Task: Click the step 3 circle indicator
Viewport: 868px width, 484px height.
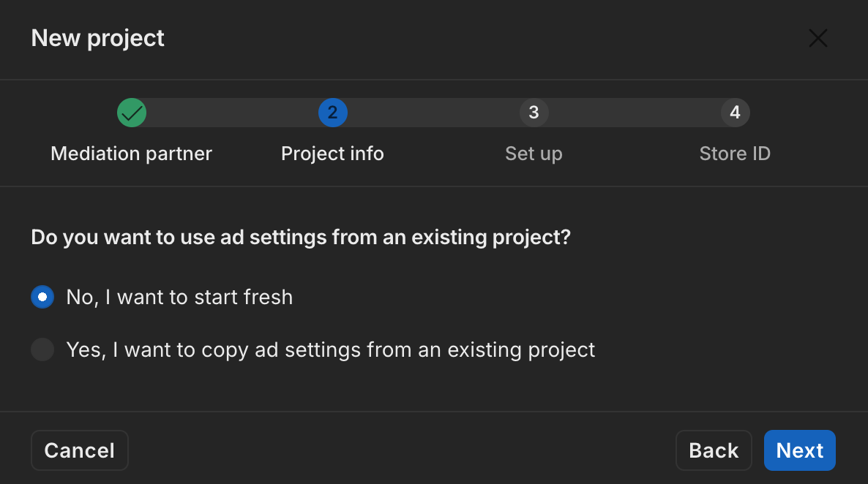Action: tap(534, 113)
